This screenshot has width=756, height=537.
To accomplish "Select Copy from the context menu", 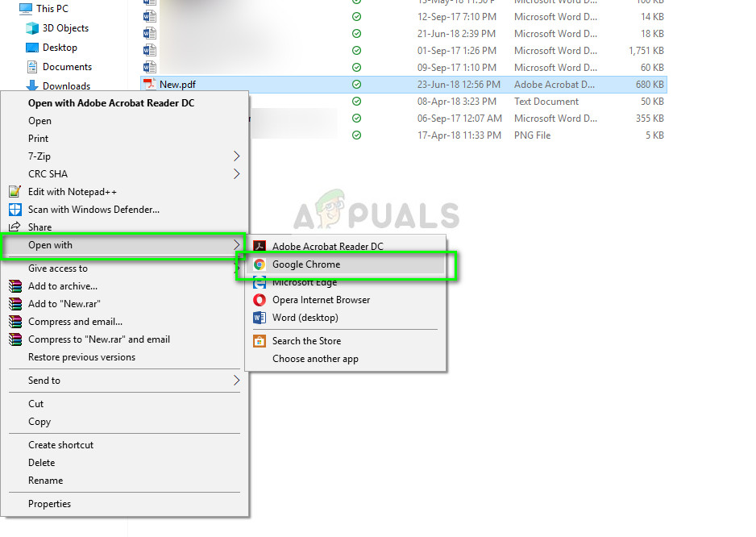I will click(x=39, y=422).
